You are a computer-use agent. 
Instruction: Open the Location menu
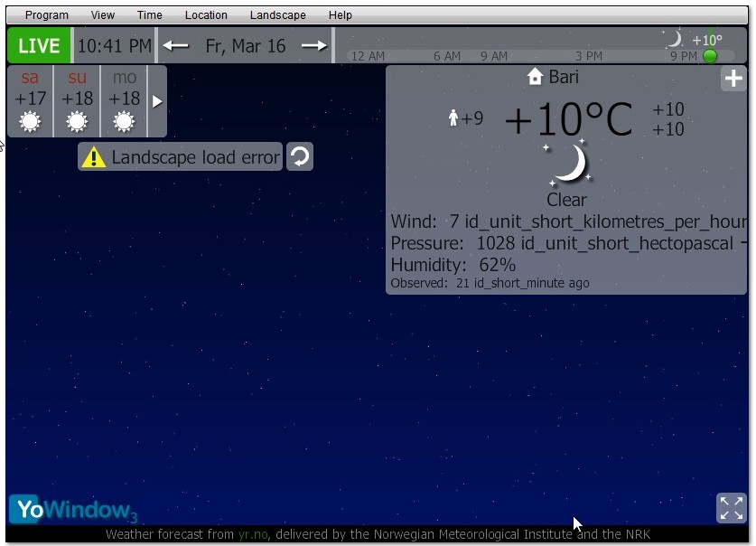[x=206, y=15]
